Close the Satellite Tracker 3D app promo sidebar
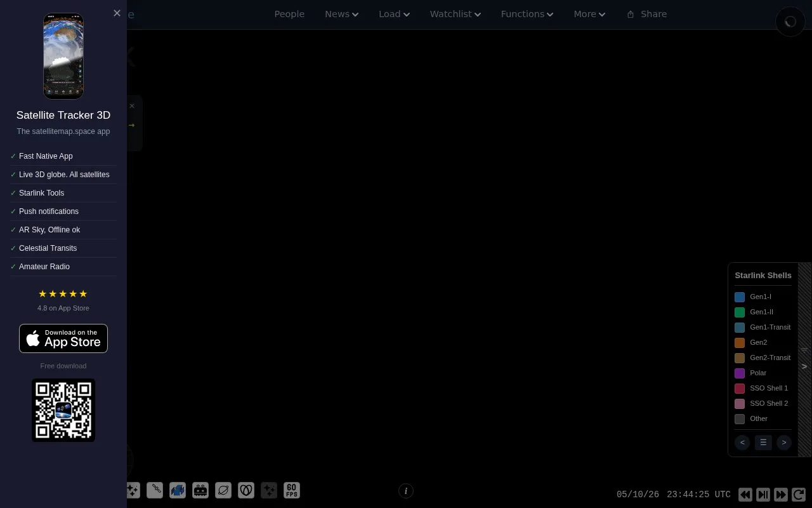 point(117,13)
